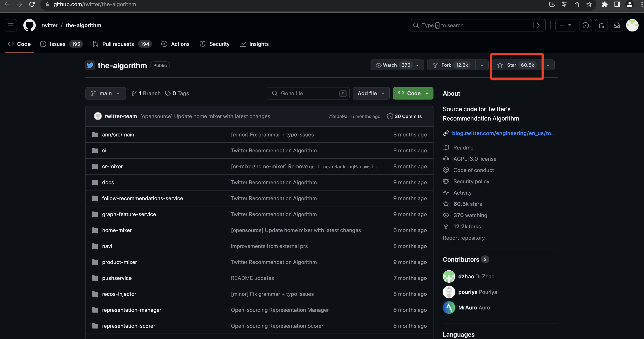
Task: Open the home-mixer folder
Action: click(117, 230)
